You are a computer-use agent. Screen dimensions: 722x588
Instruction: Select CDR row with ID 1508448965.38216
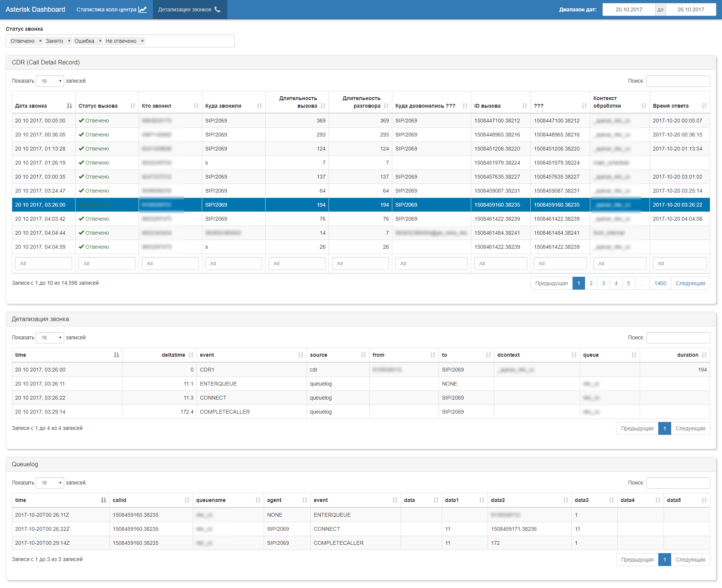tap(361, 135)
